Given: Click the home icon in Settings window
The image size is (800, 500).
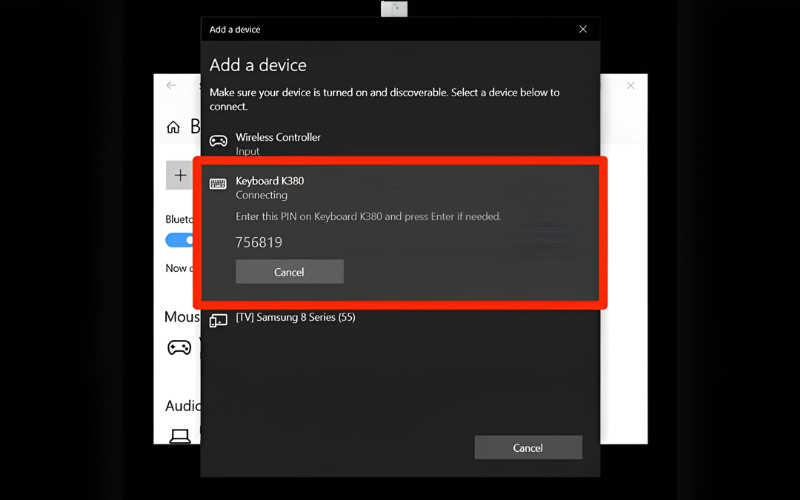Looking at the screenshot, I should [x=173, y=127].
